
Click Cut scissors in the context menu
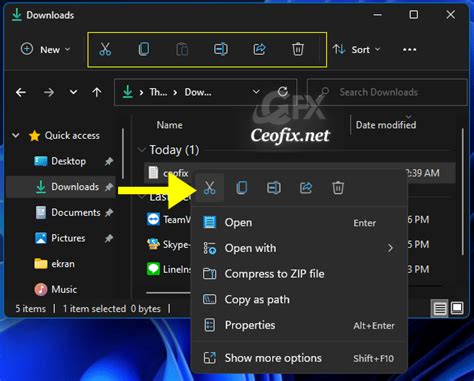tap(210, 188)
